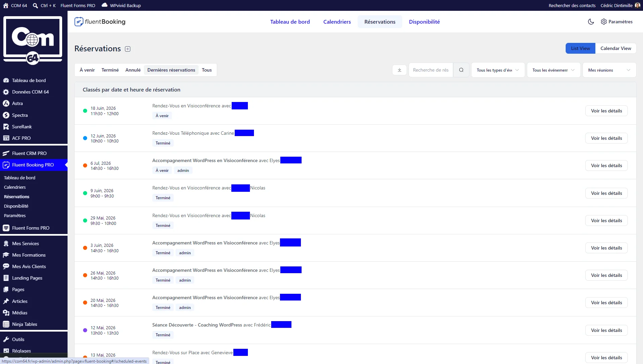Click the Médias sidebar icon

(x=6, y=313)
